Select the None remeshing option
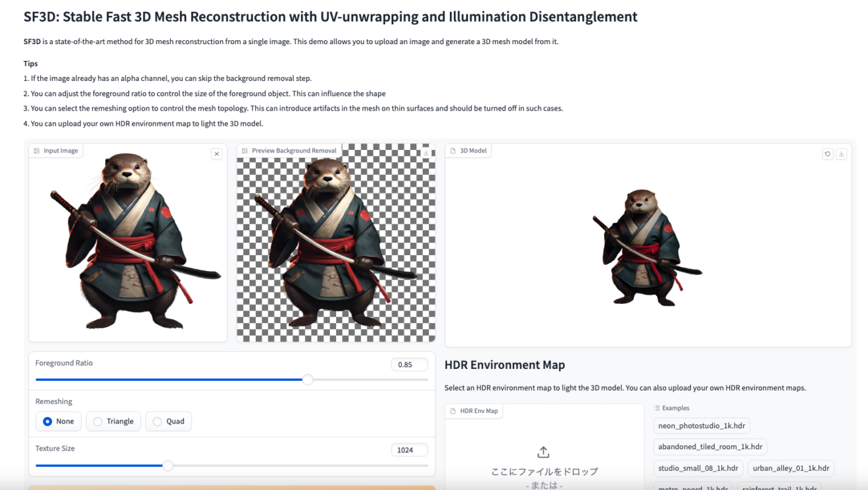This screenshot has width=868, height=490. click(x=59, y=422)
